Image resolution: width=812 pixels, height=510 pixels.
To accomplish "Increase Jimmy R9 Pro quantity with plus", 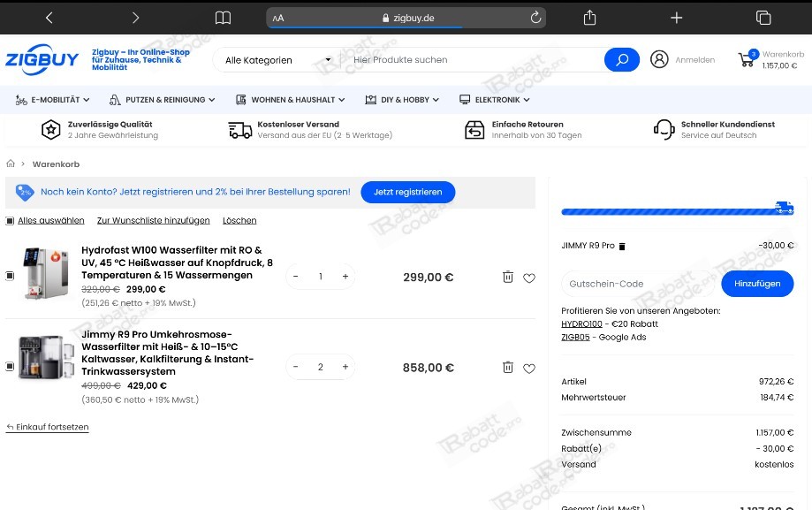I will [x=345, y=367].
